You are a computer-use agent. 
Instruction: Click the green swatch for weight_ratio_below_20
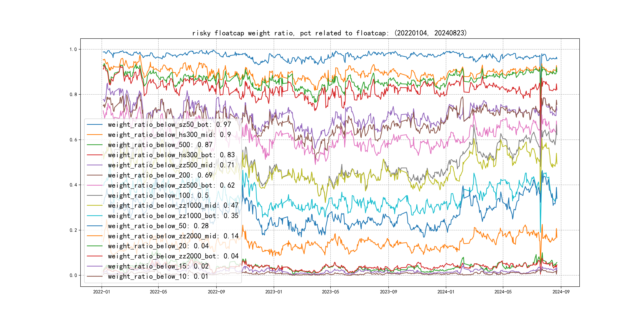(94, 246)
